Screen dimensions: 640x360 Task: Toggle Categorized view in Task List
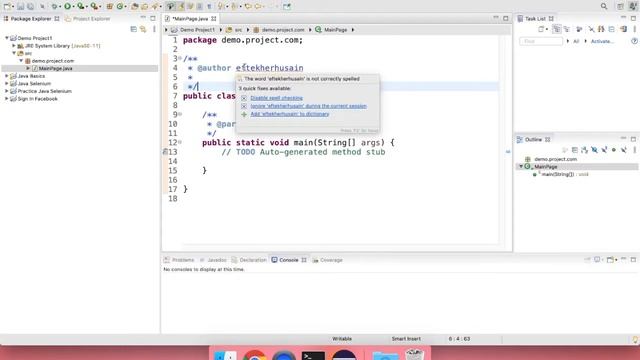pos(556,29)
